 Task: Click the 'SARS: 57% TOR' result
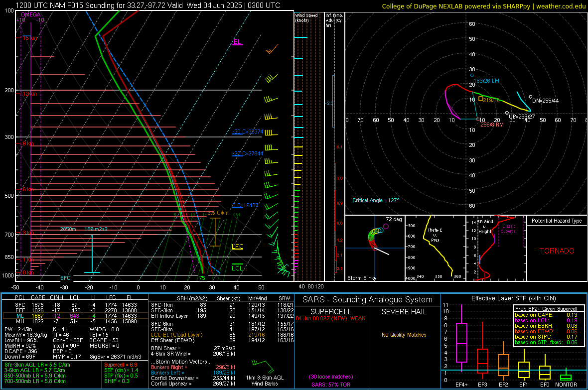point(331,385)
